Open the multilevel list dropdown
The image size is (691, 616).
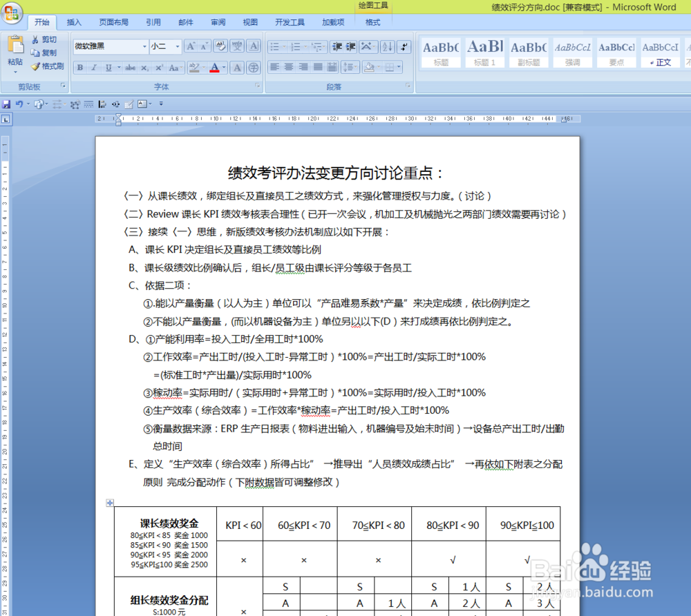point(318,46)
